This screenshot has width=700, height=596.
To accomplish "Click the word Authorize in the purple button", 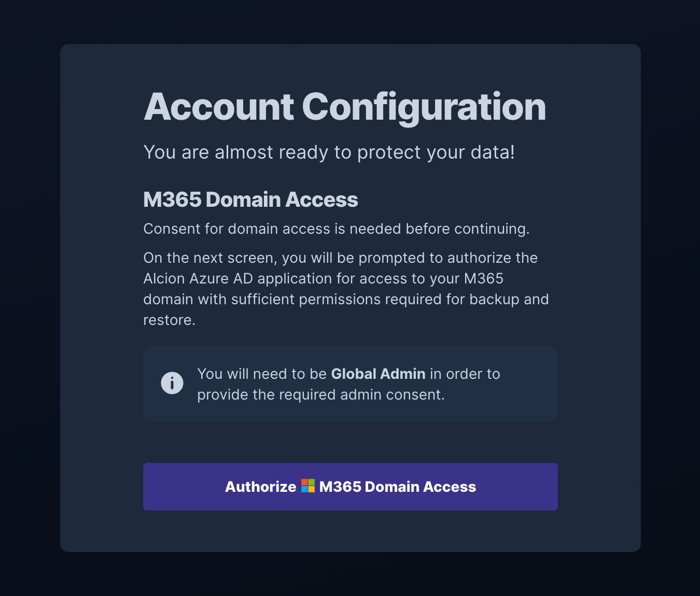I will tap(261, 487).
